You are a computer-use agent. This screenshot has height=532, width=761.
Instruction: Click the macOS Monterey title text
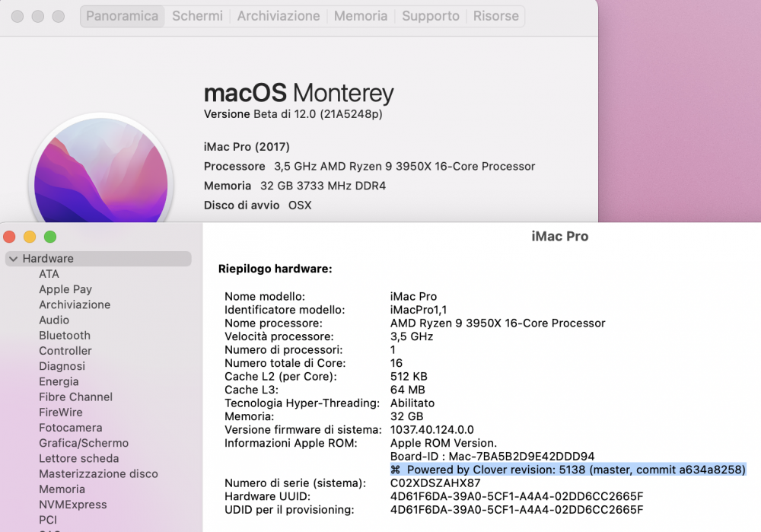pos(299,93)
